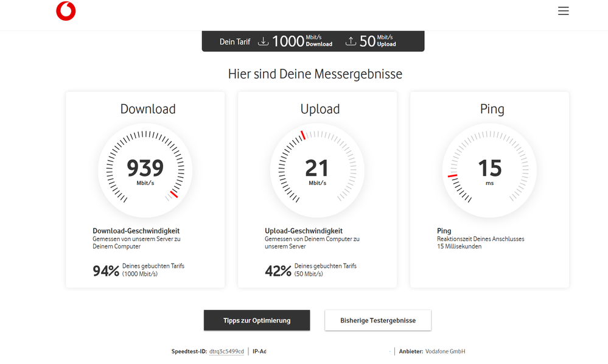608x364 pixels.
Task: Click 'Gemessen von Deinem Computer zu' text
Action: click(x=312, y=239)
